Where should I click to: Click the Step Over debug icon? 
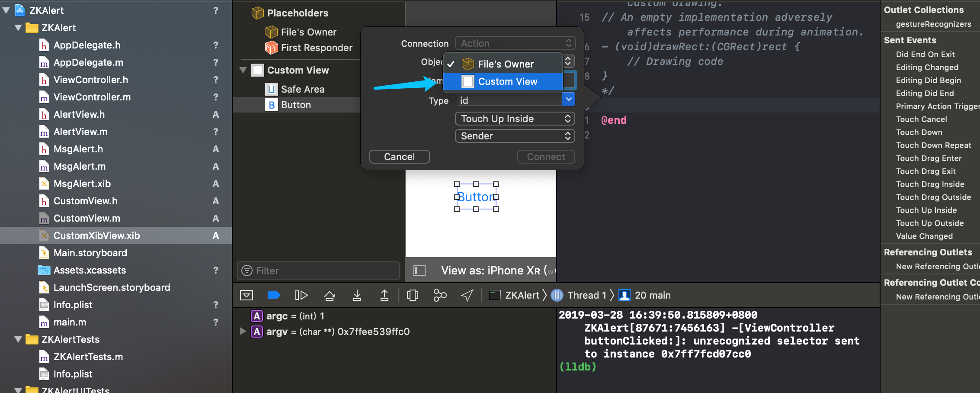pos(330,295)
